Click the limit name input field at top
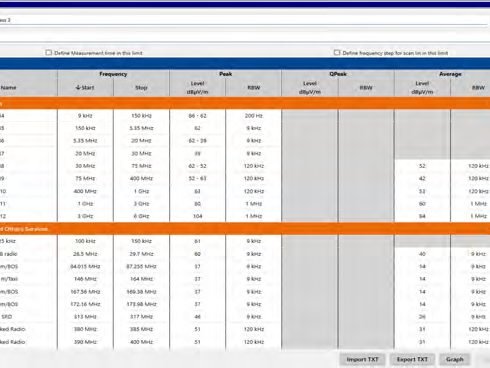The width and height of the screenshot is (490, 368). 243,20
